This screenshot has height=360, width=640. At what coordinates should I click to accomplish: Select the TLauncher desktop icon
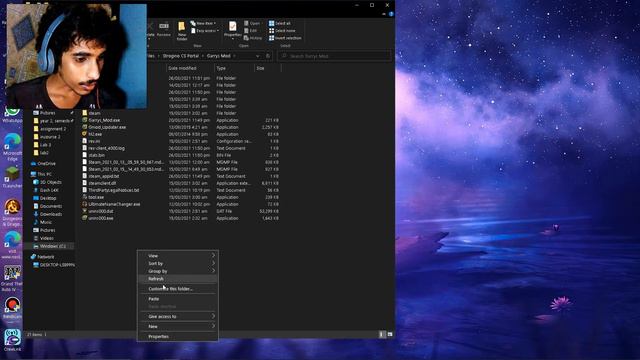12,177
